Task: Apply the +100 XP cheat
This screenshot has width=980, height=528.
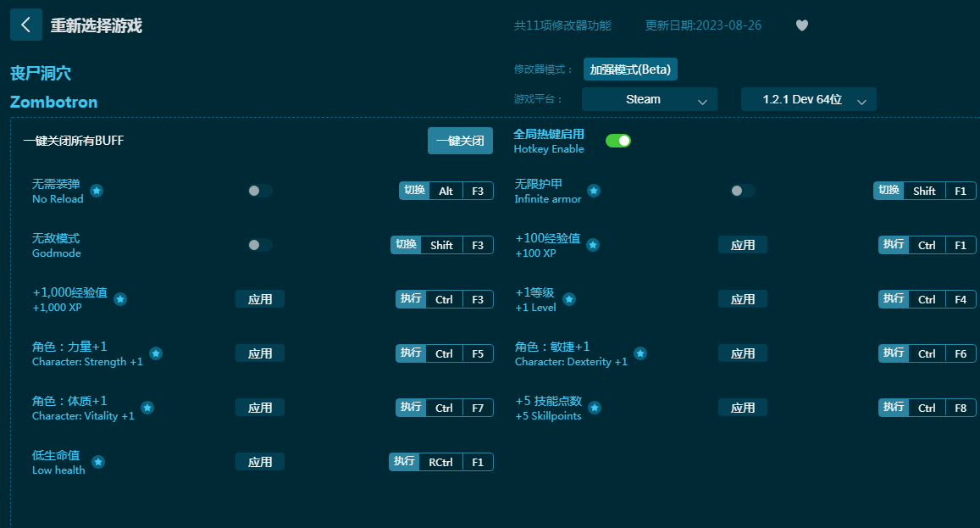Action: click(x=743, y=245)
